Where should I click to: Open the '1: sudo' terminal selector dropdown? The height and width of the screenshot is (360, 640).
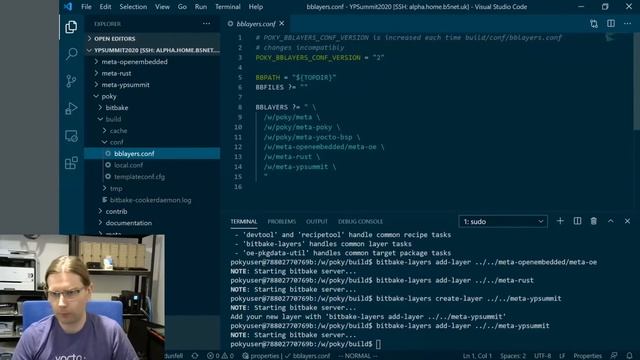pyautogui.click(x=503, y=221)
